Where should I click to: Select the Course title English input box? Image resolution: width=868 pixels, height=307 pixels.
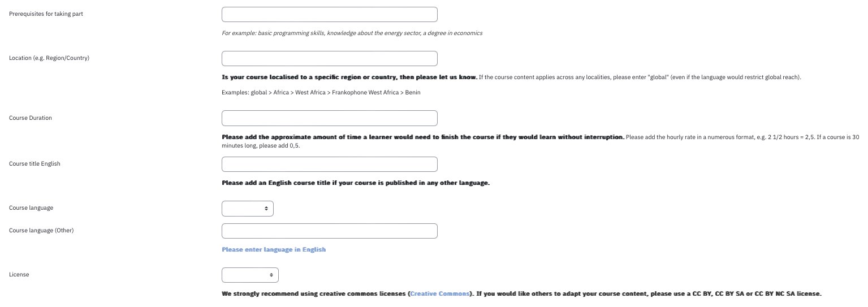(329, 164)
